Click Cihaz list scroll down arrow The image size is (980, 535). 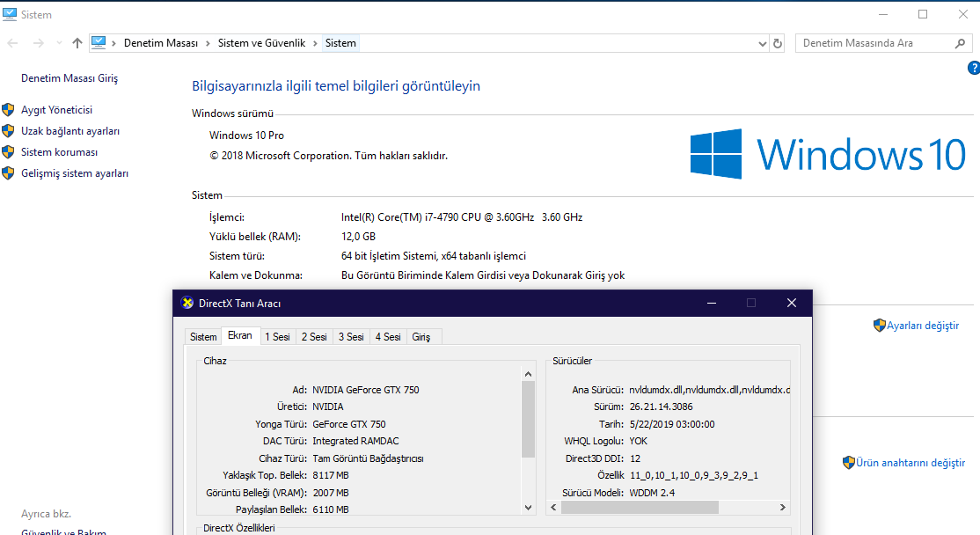528,508
